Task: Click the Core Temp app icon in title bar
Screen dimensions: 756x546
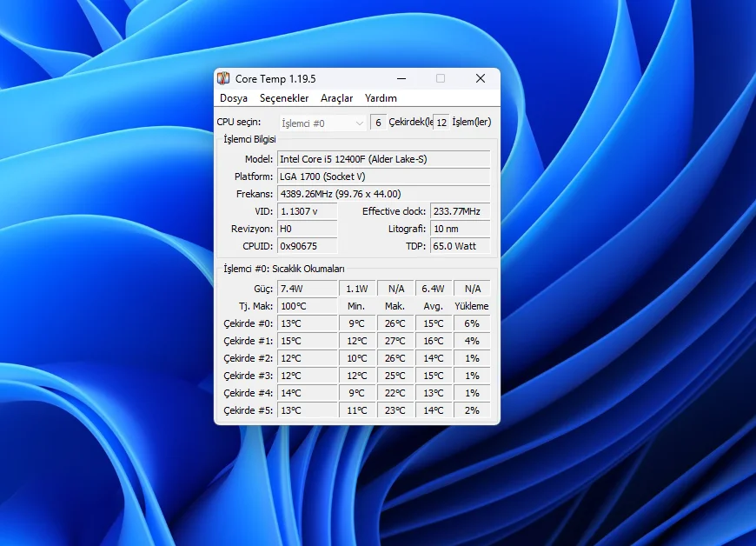Action: pos(222,78)
